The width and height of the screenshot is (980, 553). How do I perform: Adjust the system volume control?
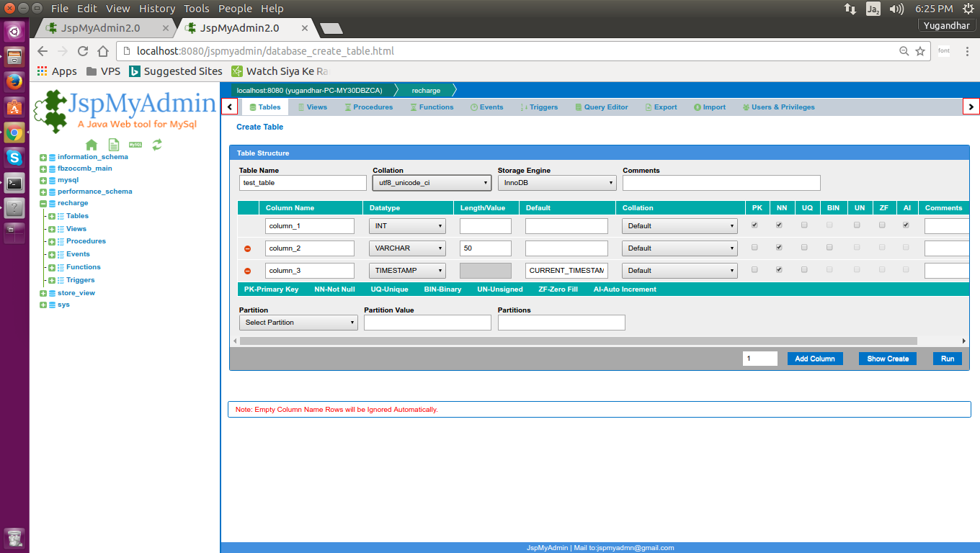point(896,9)
